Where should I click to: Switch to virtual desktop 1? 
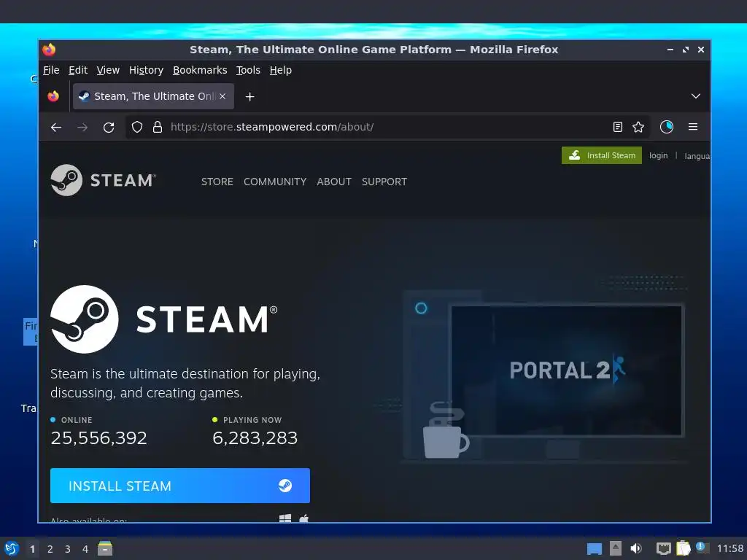coord(32,549)
